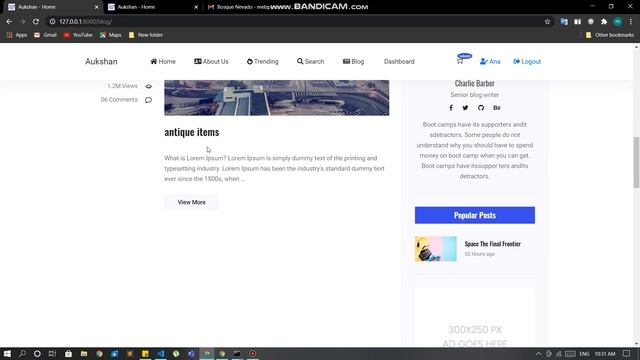The height and width of the screenshot is (360, 640).
Task: Click the Aukshan brand logo text
Action: coord(101,62)
